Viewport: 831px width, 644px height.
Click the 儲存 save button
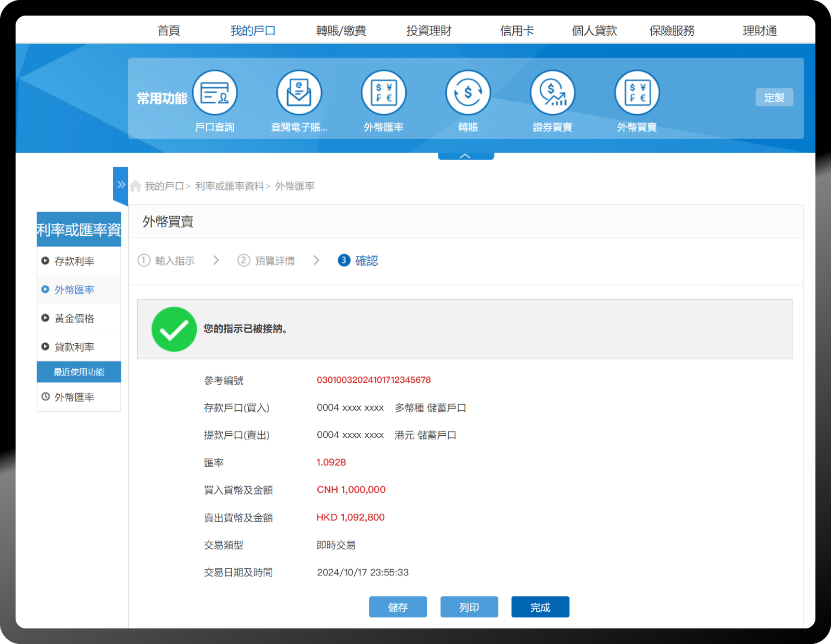(x=398, y=607)
